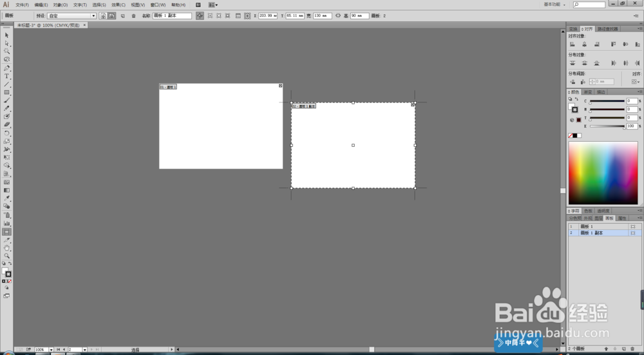Click the K slider in Color panel

607,126
